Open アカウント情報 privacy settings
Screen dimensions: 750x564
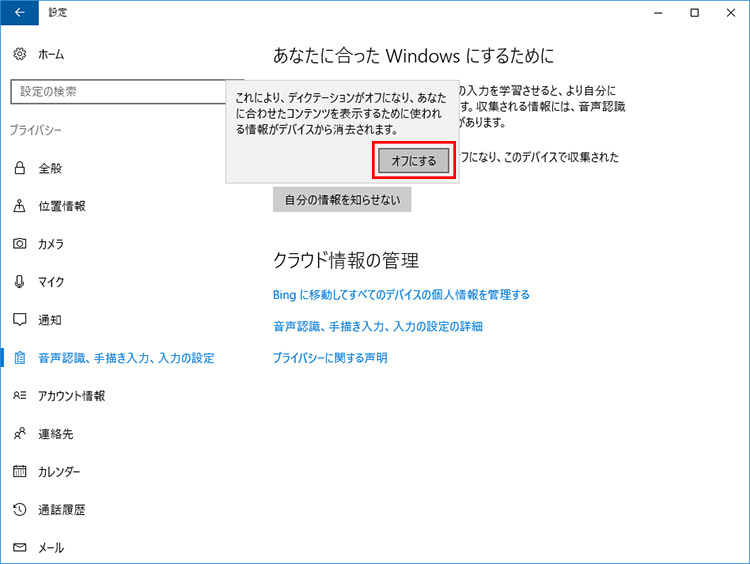(71, 396)
